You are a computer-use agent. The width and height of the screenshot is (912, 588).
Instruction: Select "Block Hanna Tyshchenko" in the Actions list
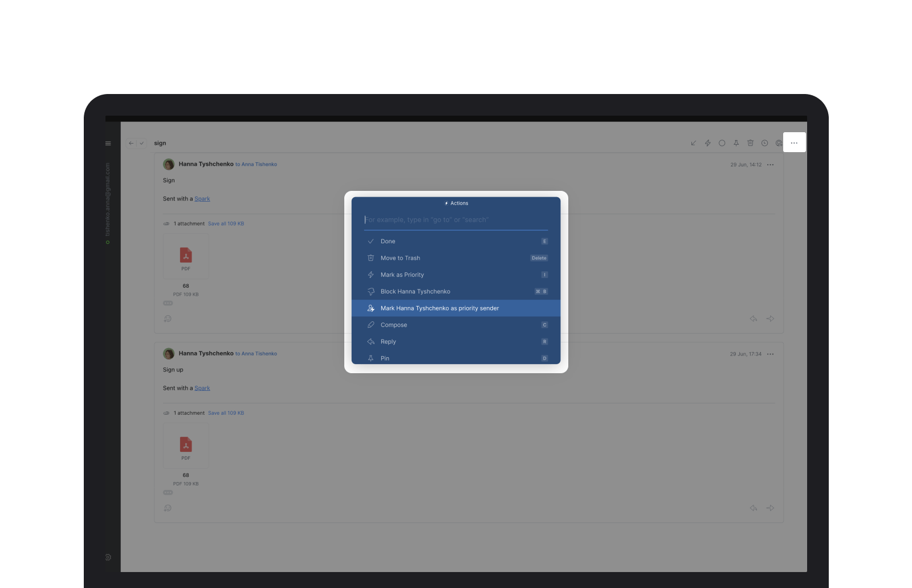pyautogui.click(x=415, y=292)
